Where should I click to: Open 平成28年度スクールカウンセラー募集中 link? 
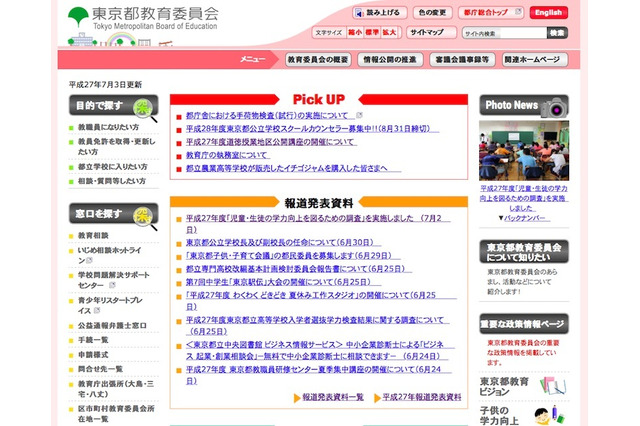tap(312, 129)
